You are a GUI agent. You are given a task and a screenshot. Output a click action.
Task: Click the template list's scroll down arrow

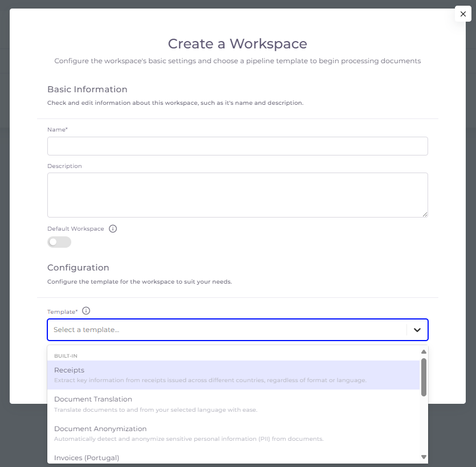point(424,457)
